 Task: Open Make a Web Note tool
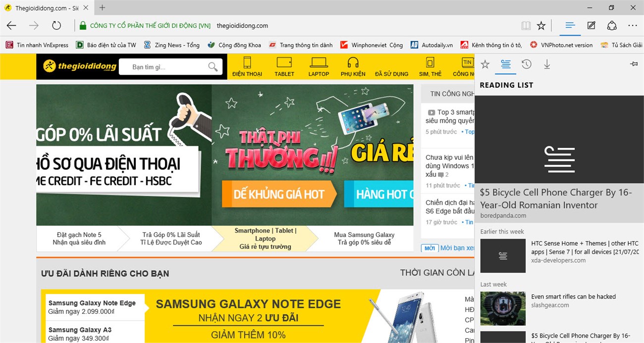(x=591, y=26)
